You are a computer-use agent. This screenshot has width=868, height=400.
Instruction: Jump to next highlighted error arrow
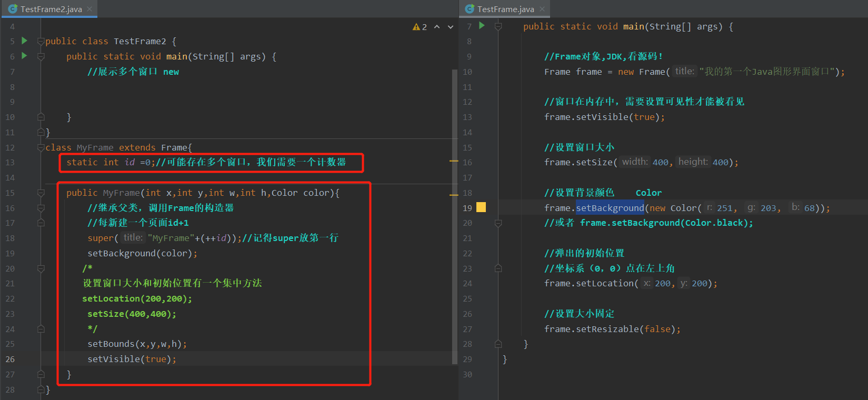tap(451, 27)
